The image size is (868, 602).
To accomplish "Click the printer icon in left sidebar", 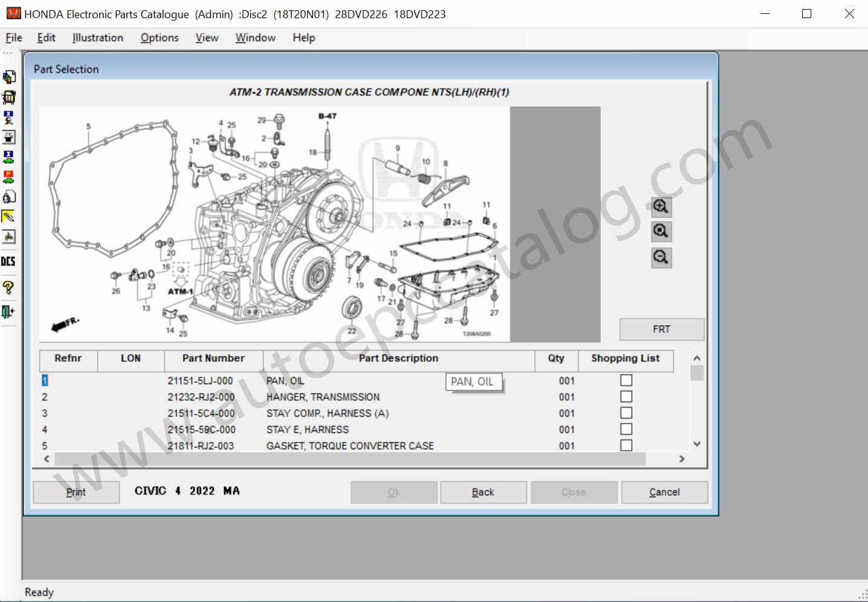I will (x=8, y=236).
